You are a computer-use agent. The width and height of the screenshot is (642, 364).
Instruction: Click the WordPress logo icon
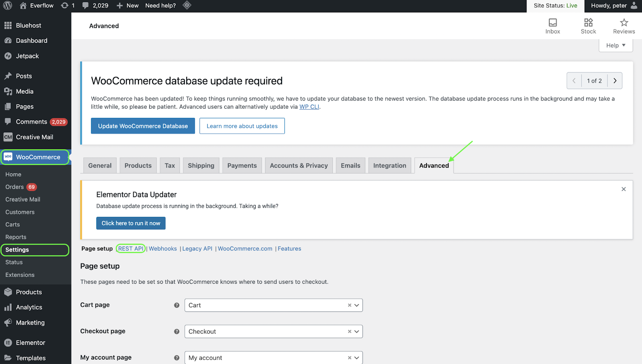(8, 6)
